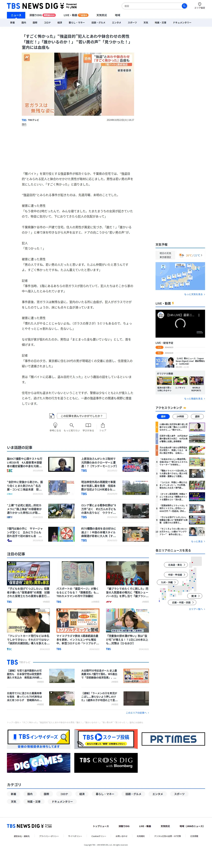
Task: Open the ドキュメンタリー sub-navigation item
Action: [182, 23]
